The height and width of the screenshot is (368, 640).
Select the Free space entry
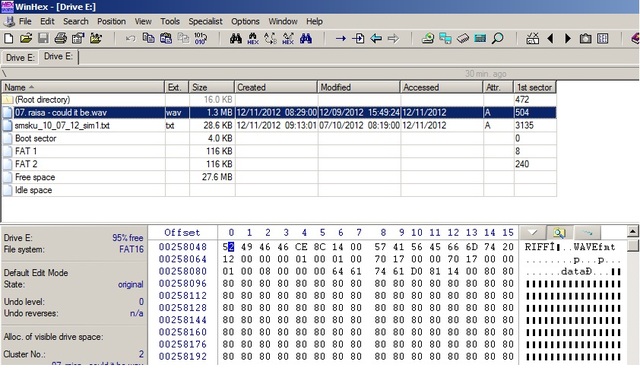pos(279,177)
